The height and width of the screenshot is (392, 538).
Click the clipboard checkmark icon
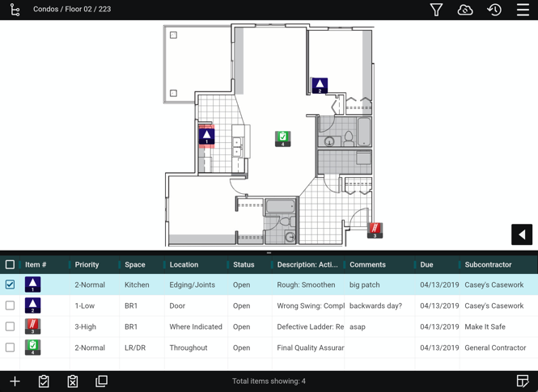click(44, 381)
